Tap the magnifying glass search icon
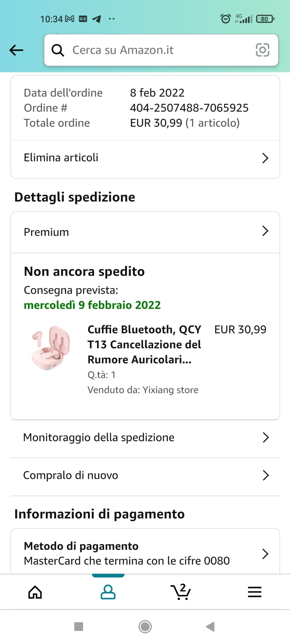This screenshot has width=290, height=644. pyautogui.click(x=58, y=50)
